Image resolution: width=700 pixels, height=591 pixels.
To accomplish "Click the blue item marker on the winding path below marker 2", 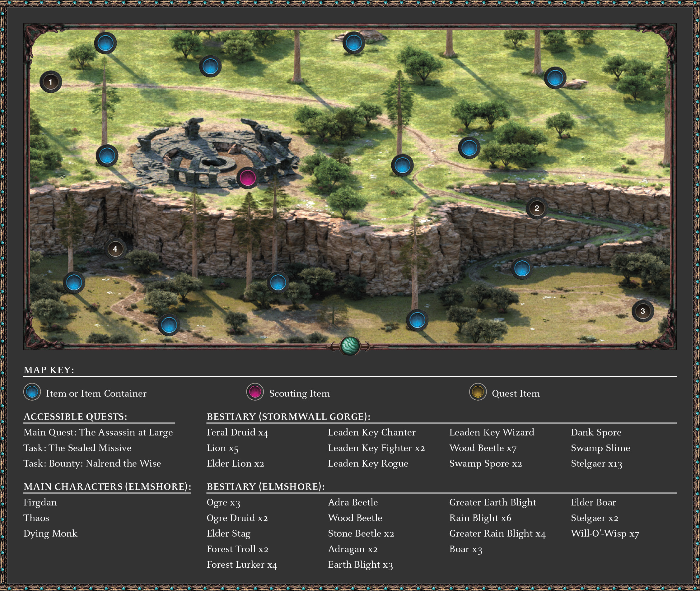I will 522,268.
